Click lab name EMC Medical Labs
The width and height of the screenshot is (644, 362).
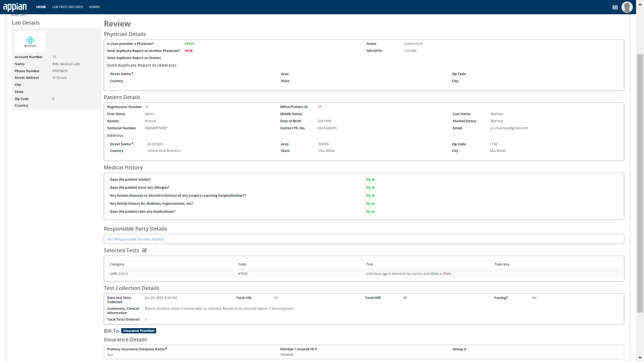(x=66, y=64)
